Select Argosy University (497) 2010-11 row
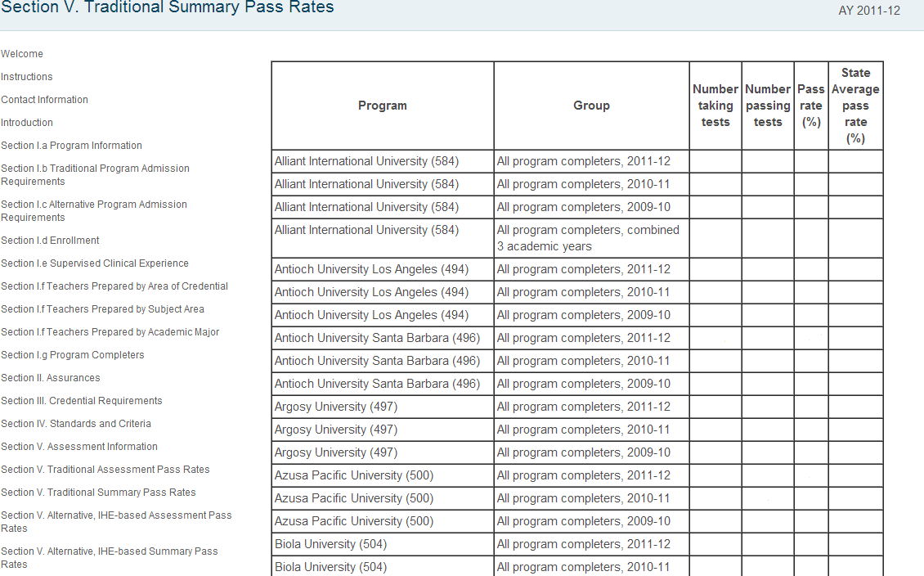This screenshot has height=576, width=924. click(577, 430)
